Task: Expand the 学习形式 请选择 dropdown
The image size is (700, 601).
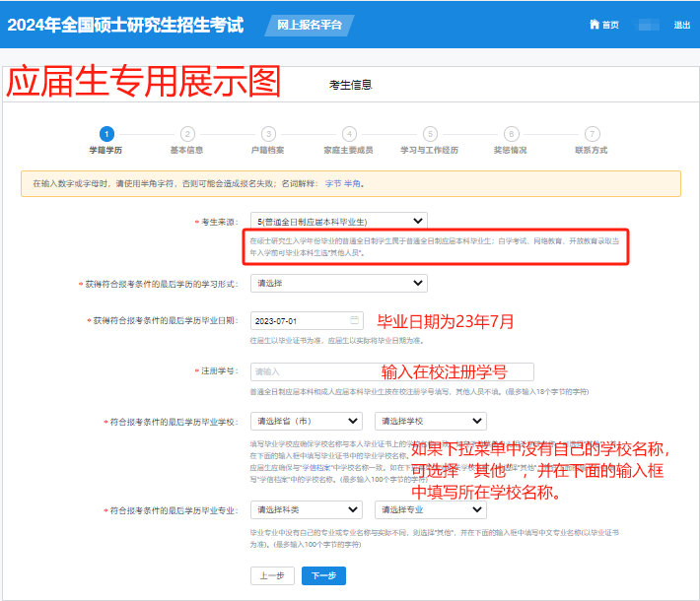Action: tap(338, 283)
